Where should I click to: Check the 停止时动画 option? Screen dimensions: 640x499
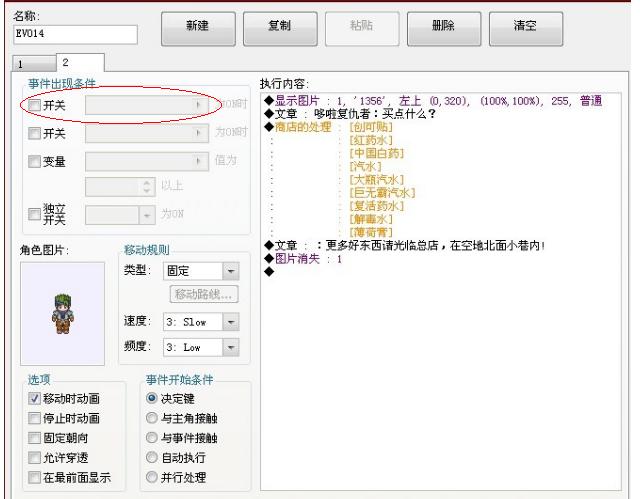click(34, 418)
